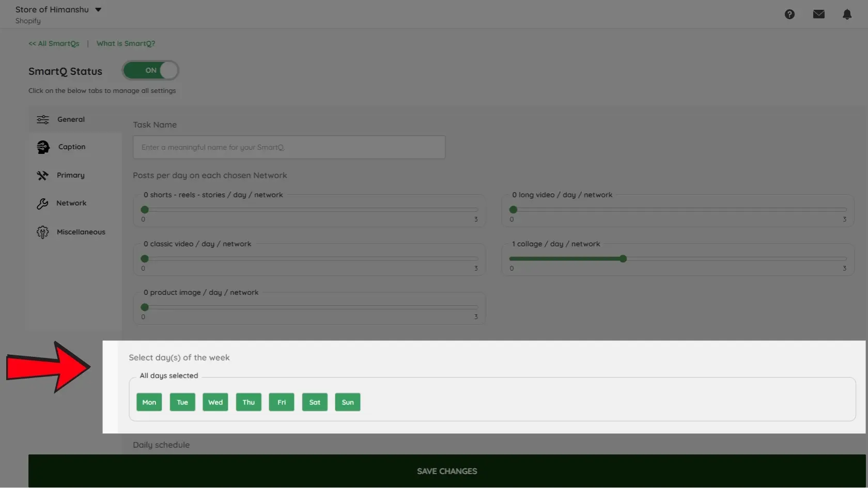Screen dimensions: 868x488
Task: Open the mail envelope icon
Action: click(x=818, y=14)
